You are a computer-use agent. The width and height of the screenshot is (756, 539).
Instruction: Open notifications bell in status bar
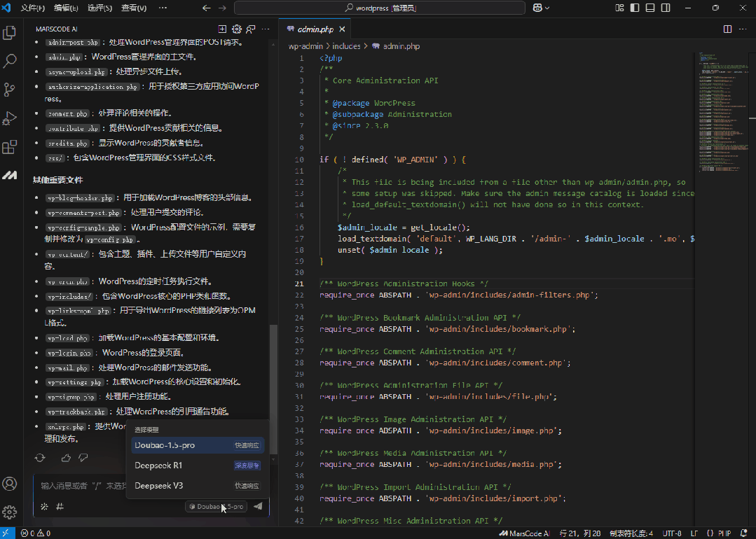click(x=743, y=533)
